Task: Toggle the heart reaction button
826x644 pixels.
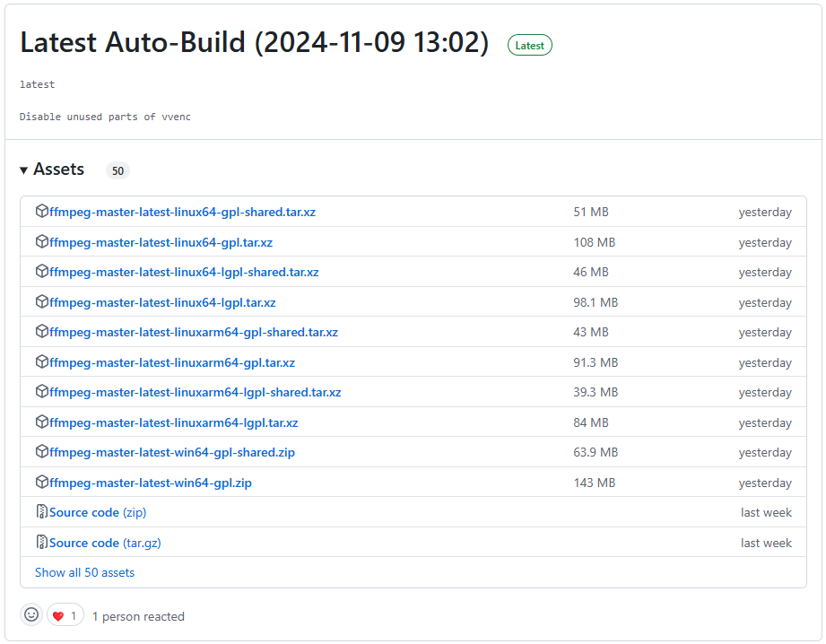Action: pos(65,615)
